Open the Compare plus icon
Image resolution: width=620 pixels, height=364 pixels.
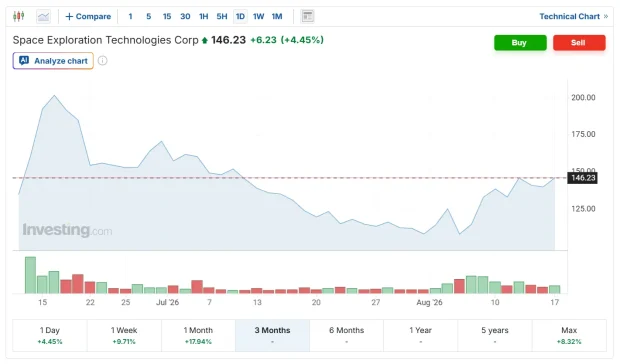pyautogui.click(x=69, y=16)
